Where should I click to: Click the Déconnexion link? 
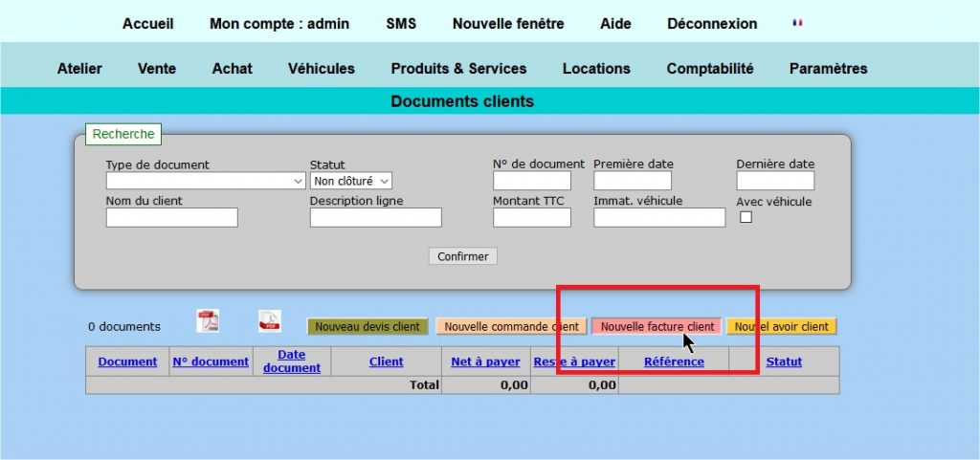point(711,24)
